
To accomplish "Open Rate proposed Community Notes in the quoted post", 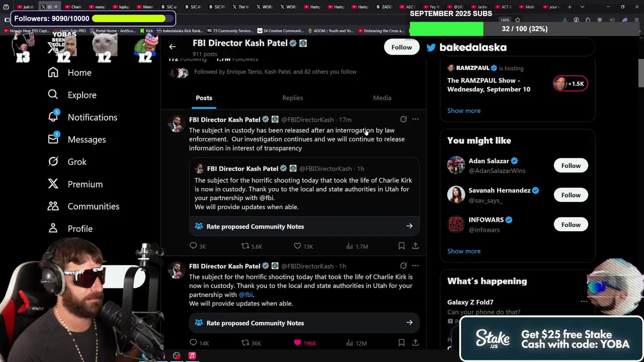I will [304, 226].
